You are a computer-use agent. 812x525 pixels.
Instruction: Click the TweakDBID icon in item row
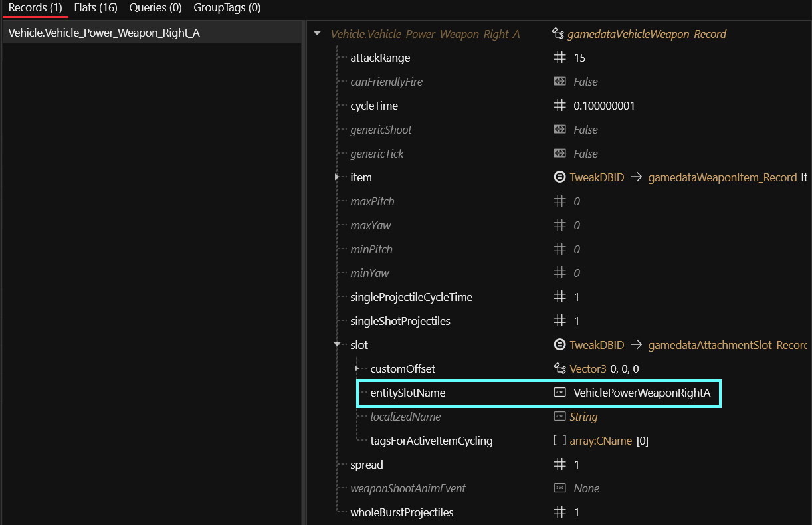tap(559, 177)
